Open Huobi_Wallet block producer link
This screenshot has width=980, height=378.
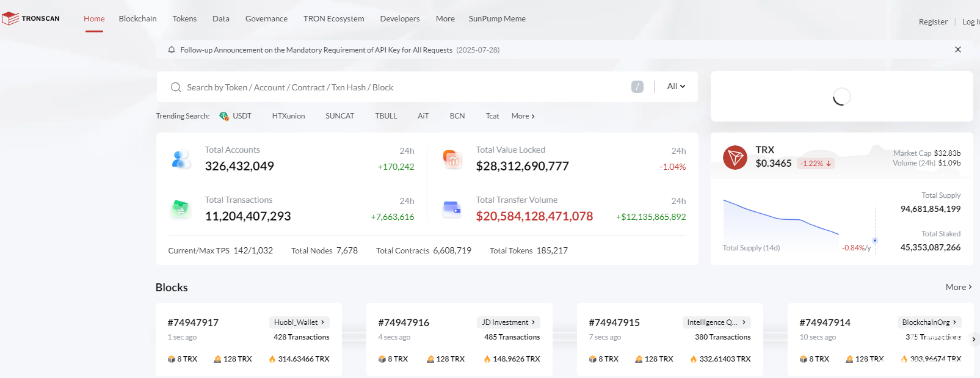(x=299, y=322)
